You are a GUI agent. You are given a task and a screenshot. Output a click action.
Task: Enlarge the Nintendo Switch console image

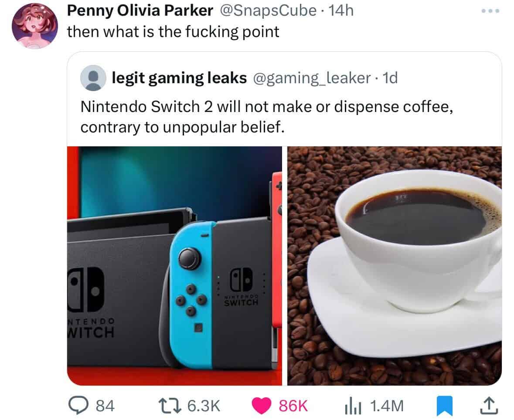(174, 266)
